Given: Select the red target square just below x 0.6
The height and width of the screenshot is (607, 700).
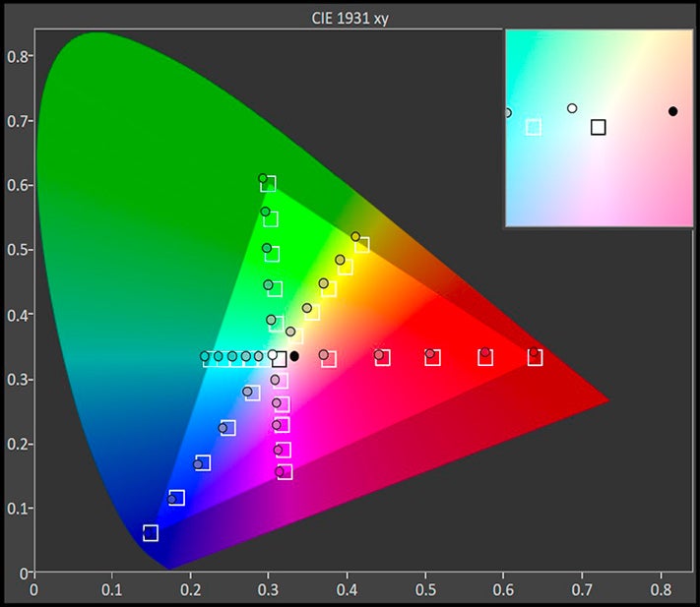Looking at the screenshot, I should [485, 358].
